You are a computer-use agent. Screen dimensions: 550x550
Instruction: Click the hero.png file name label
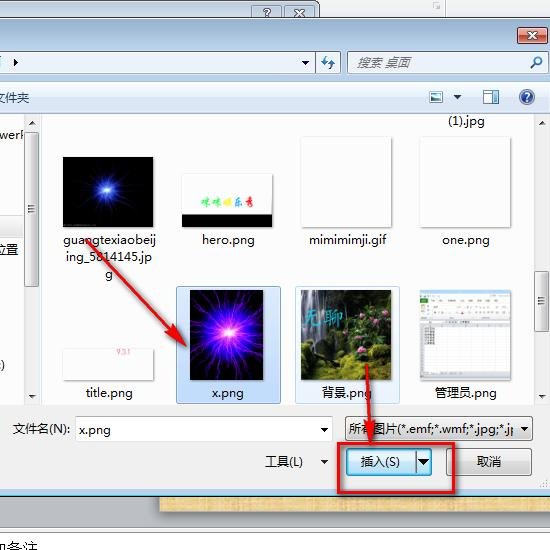click(228, 240)
